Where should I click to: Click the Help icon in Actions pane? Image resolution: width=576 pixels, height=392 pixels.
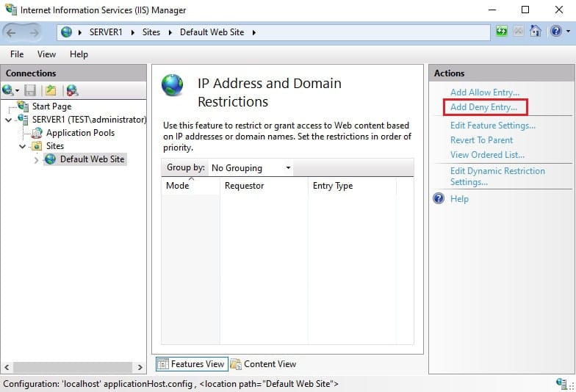pyautogui.click(x=439, y=198)
